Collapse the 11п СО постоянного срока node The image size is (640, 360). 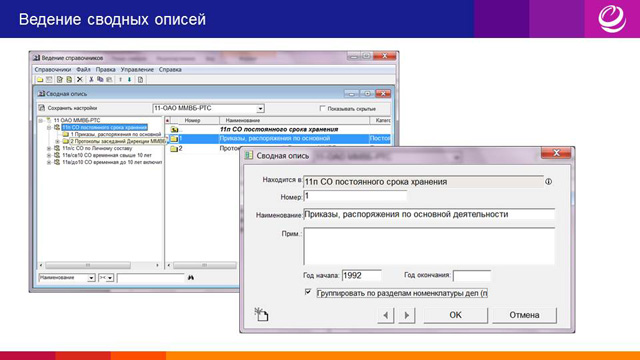click(49, 127)
